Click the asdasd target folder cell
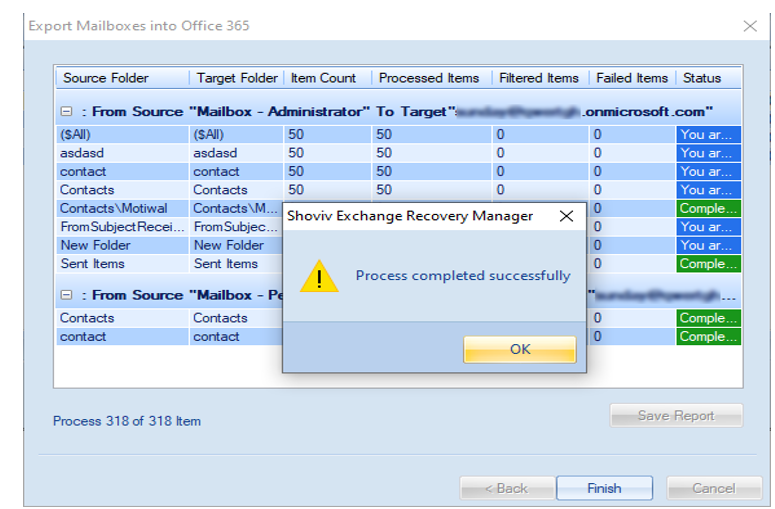The width and height of the screenshot is (775, 509). point(236,153)
